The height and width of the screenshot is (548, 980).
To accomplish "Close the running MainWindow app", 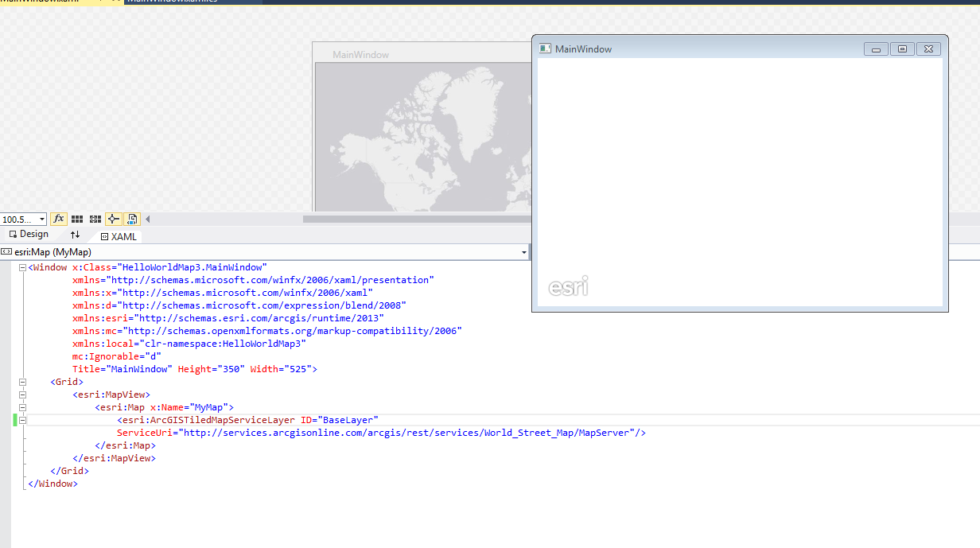I will click(x=928, y=49).
